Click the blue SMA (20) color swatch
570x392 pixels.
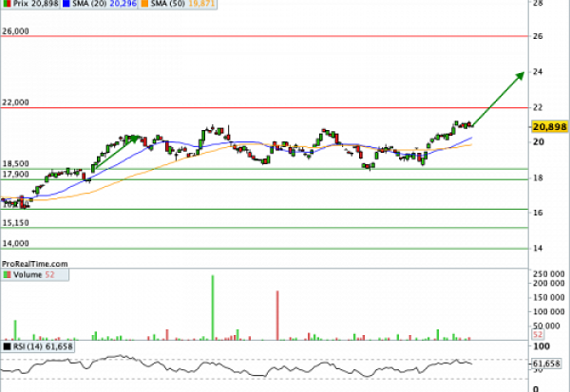(x=66, y=4)
